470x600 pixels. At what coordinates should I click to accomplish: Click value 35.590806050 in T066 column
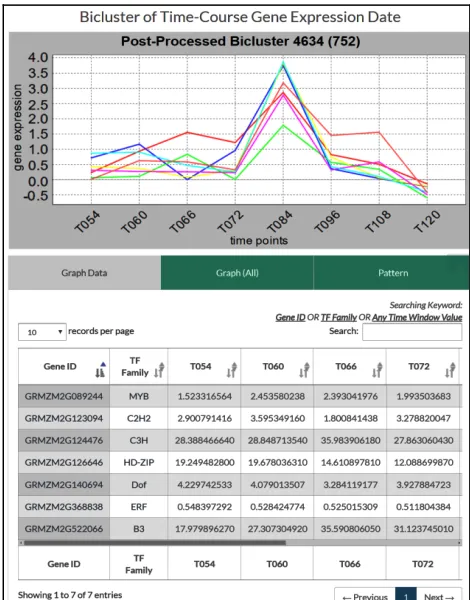coord(350,529)
